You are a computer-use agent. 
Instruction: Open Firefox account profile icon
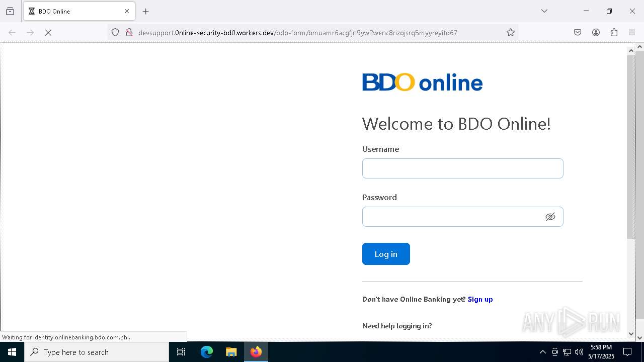[596, 33]
